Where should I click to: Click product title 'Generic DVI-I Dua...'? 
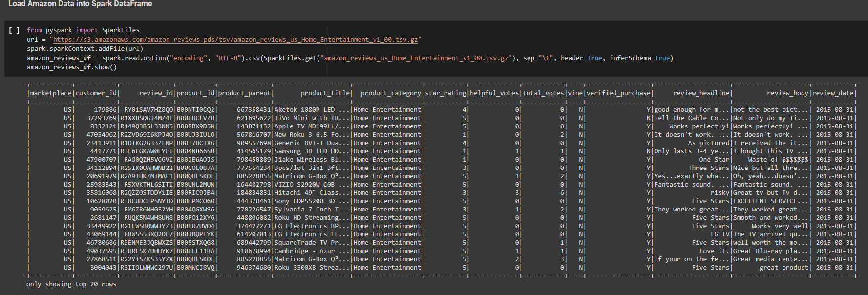click(312, 143)
